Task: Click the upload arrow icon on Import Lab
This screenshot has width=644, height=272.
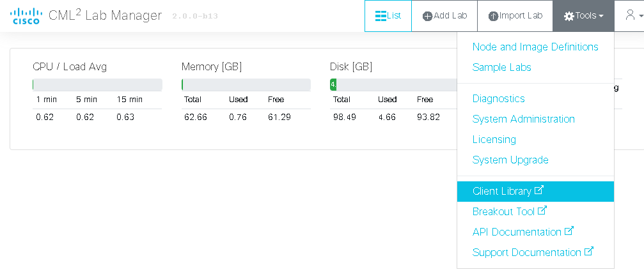Action: click(493, 17)
